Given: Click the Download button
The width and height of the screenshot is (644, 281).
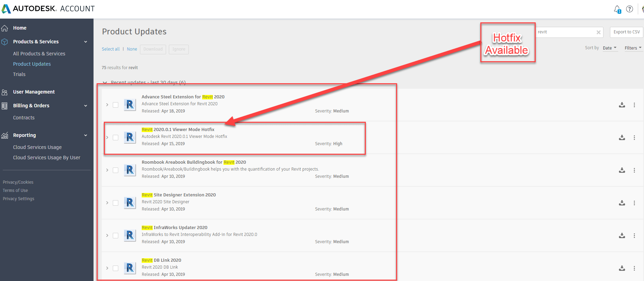Looking at the screenshot, I should 153,49.
